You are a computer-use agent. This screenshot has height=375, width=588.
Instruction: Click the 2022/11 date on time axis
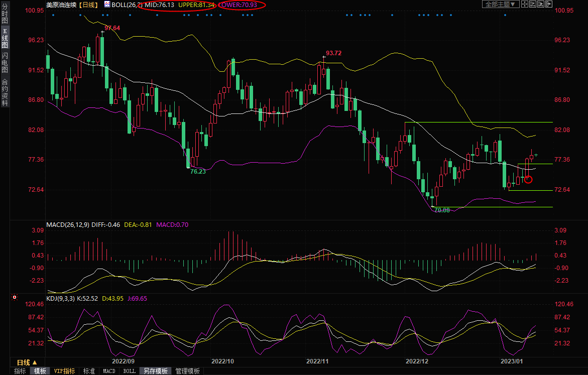click(x=317, y=361)
